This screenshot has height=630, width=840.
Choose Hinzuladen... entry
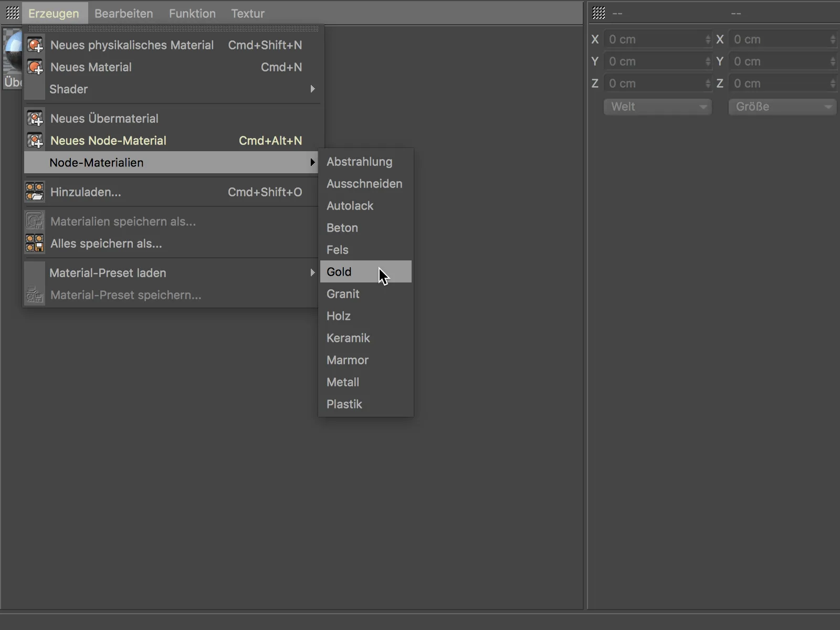[172, 192]
